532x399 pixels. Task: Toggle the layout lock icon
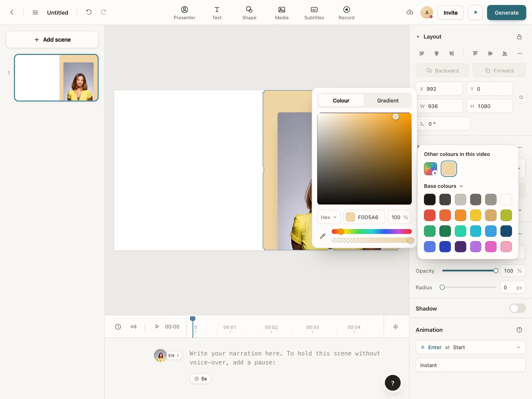(519, 37)
